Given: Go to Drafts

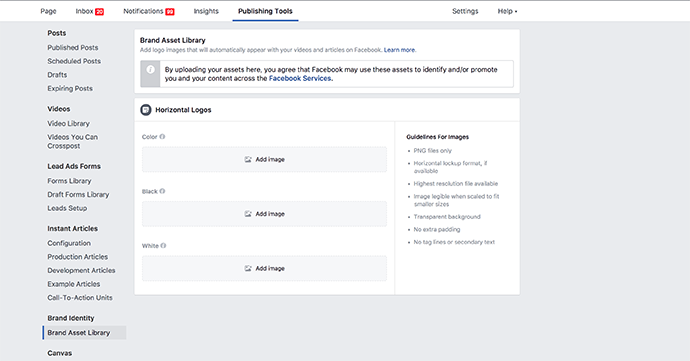Looking at the screenshot, I should (57, 75).
